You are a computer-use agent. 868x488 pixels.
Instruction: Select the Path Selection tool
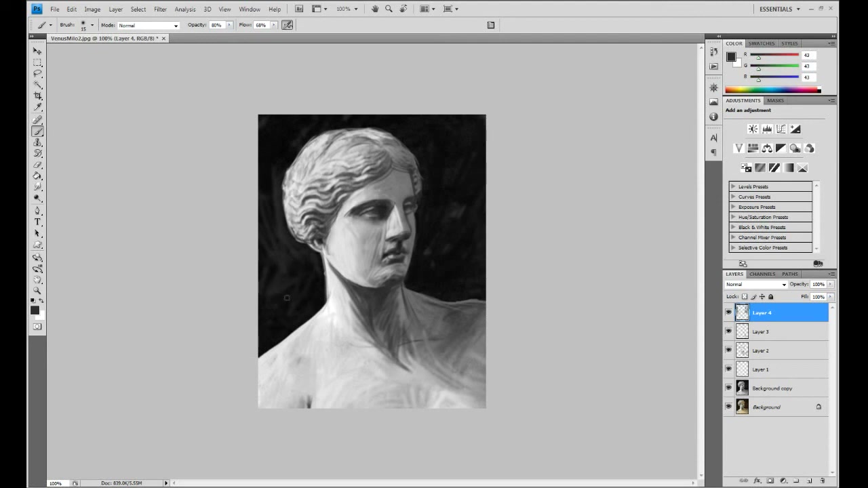click(37, 234)
